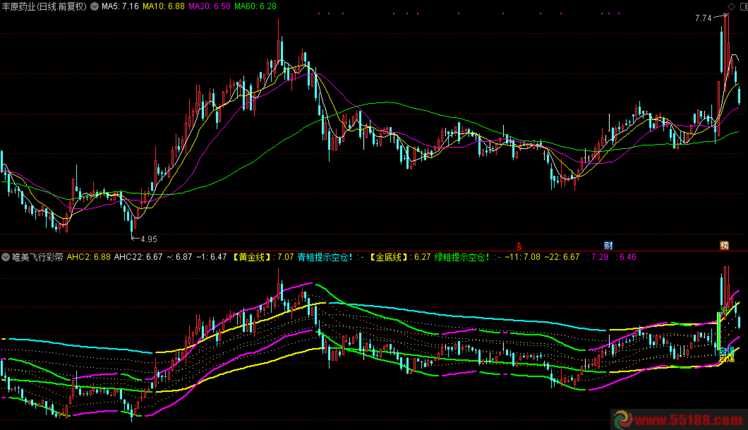Click the blue 财 marker on the timeline

[x=608, y=246]
